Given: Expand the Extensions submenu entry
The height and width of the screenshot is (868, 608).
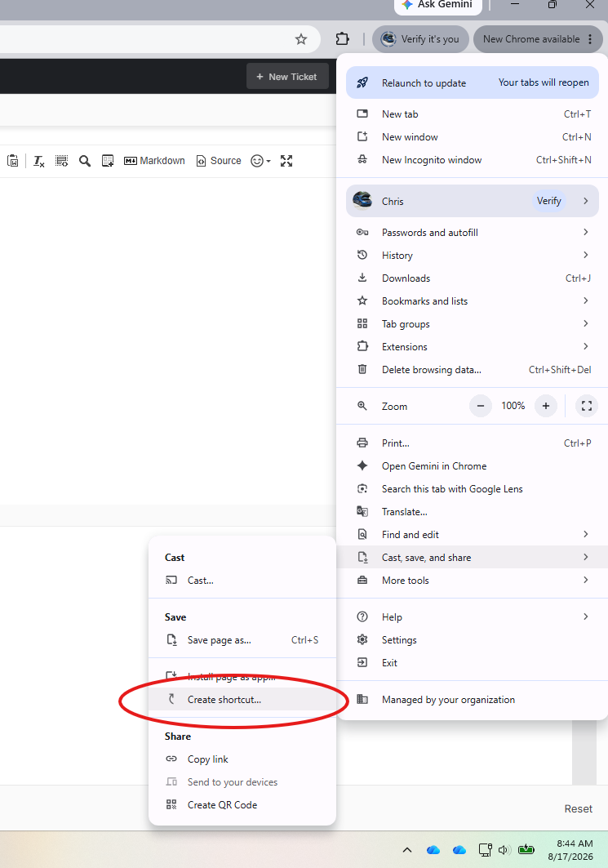Looking at the screenshot, I should (473, 347).
